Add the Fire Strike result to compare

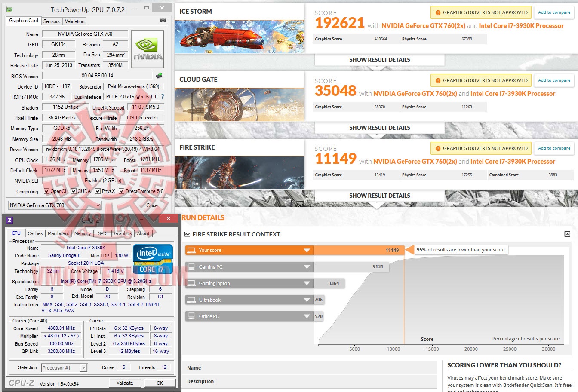(554, 148)
